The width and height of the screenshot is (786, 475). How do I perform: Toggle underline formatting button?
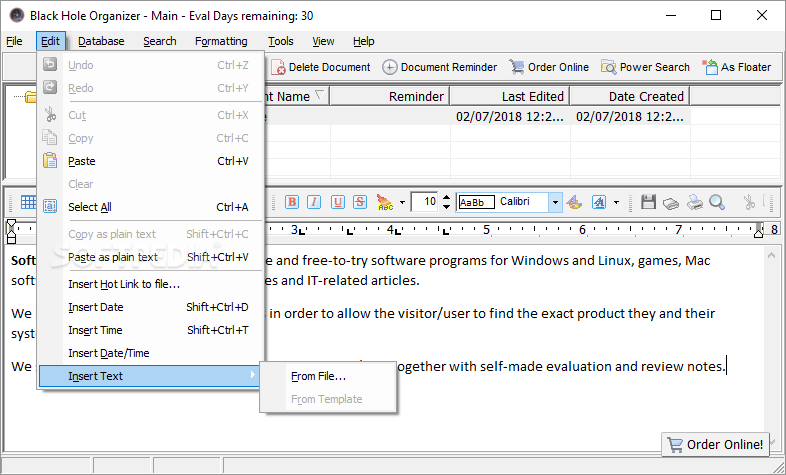pos(337,202)
